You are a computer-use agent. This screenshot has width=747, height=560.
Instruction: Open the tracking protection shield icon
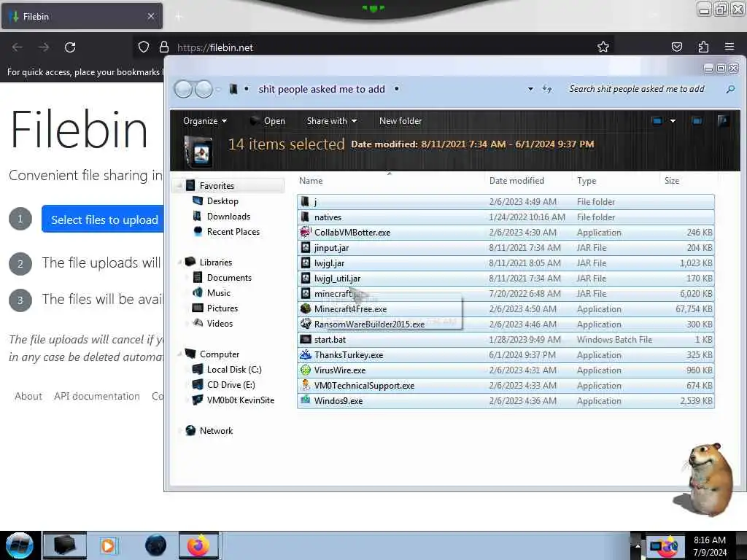point(144,47)
